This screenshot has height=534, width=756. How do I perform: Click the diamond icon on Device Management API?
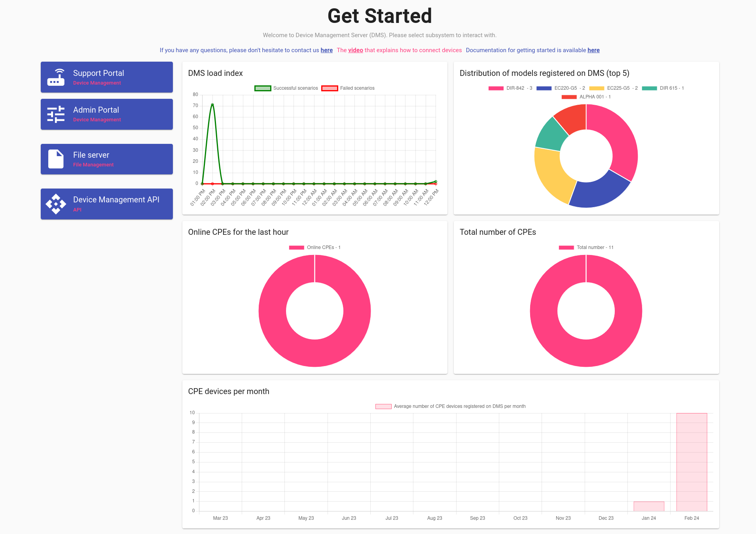point(56,204)
